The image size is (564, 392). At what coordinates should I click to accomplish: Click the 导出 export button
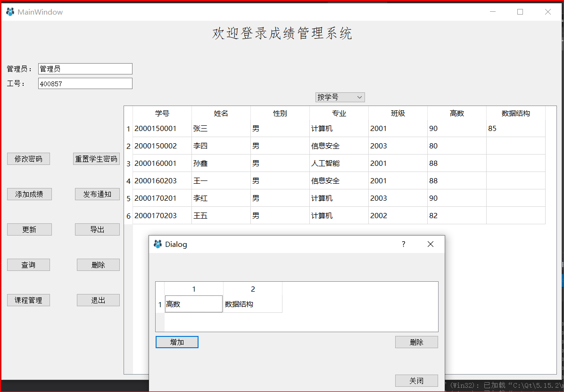click(97, 229)
